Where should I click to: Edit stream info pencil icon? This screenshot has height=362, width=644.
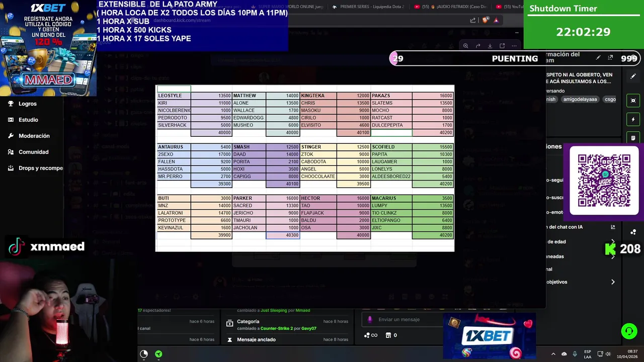click(598, 58)
